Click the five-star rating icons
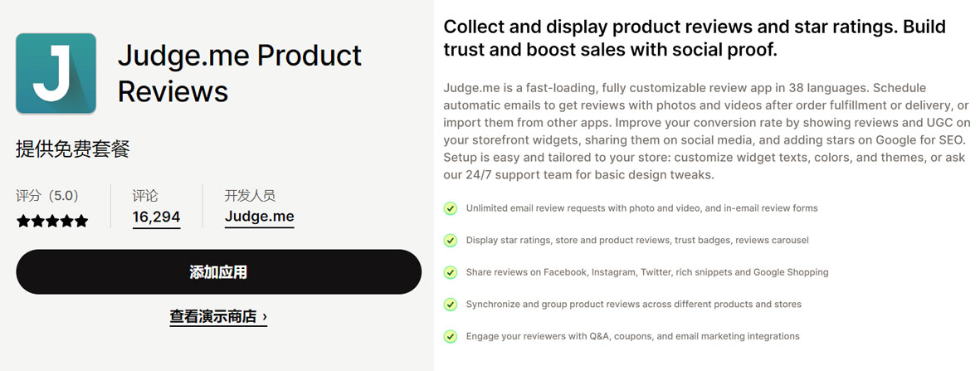This screenshot has width=980, height=371. pyautogui.click(x=52, y=221)
